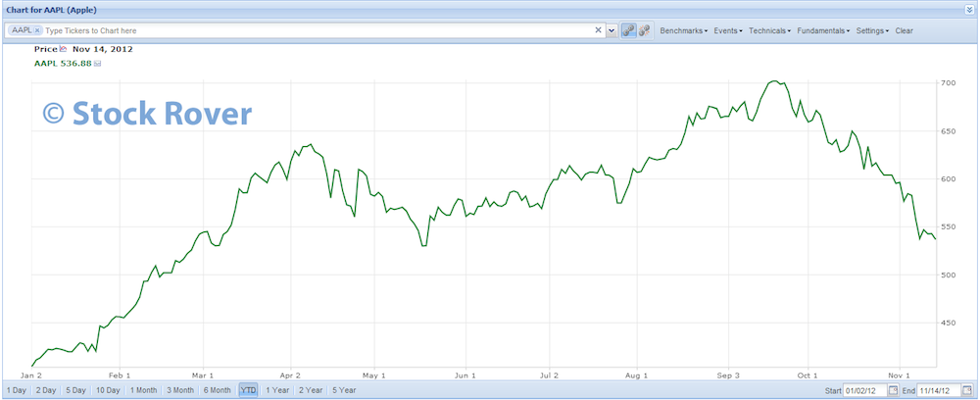Open the Settings dropdown menu

coord(872,30)
